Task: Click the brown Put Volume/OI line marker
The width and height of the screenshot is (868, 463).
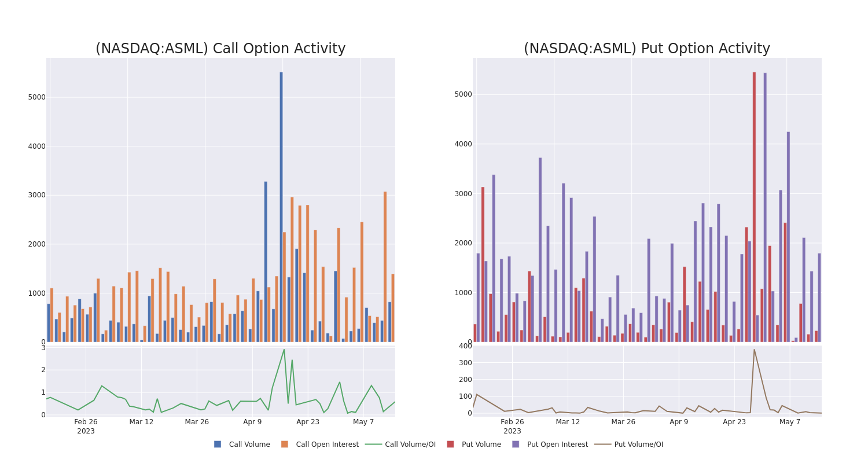Action: (x=602, y=444)
